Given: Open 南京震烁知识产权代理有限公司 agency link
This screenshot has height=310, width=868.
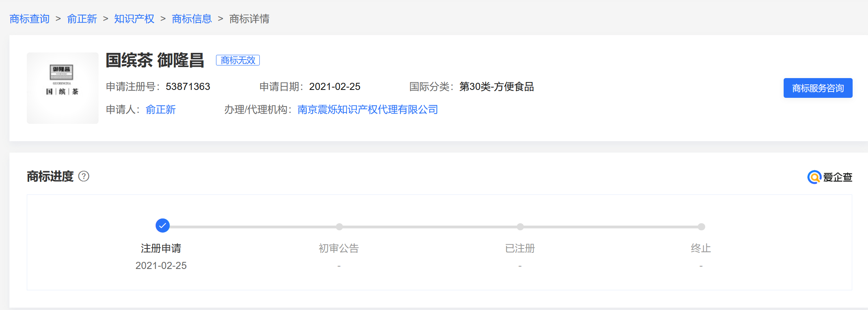Looking at the screenshot, I should 368,110.
